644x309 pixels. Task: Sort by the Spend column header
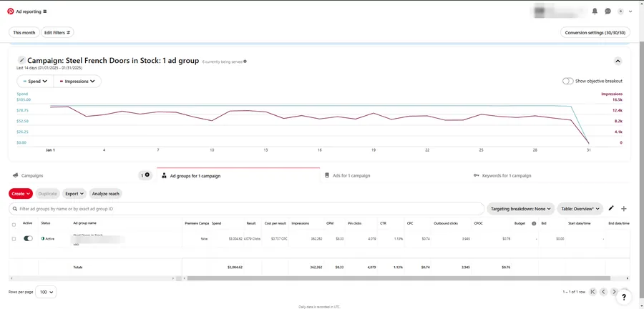[216, 223]
